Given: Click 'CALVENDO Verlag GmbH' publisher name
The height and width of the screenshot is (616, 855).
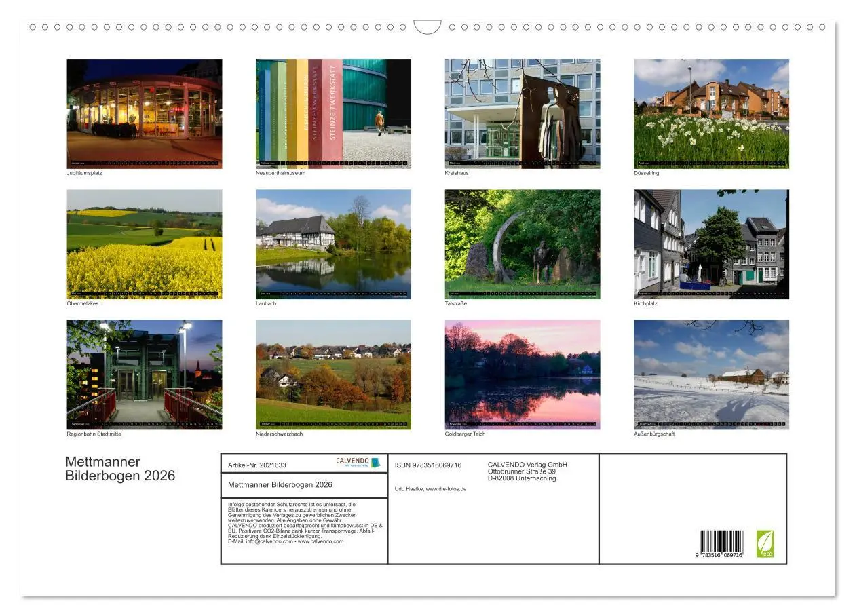Looking at the screenshot, I should (x=527, y=465).
